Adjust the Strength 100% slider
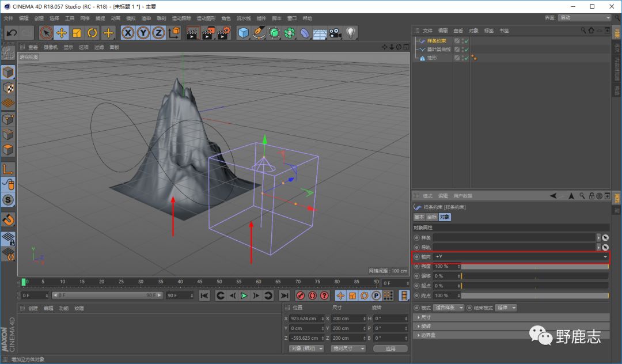Screen dimensions: 622x364 click(534, 267)
